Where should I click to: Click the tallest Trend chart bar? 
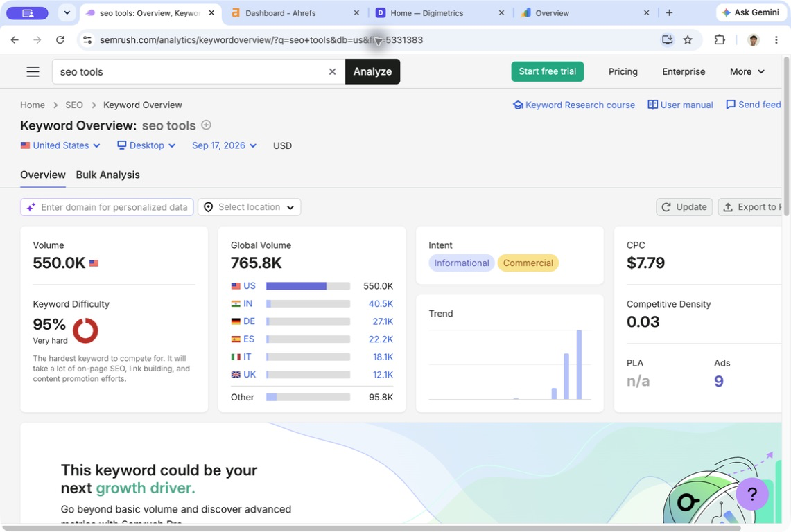coord(579,364)
